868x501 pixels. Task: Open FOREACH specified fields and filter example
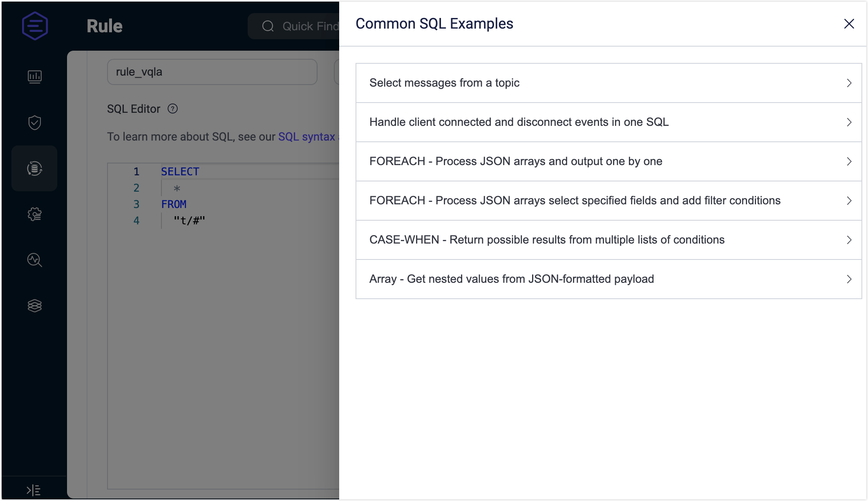[608, 201]
